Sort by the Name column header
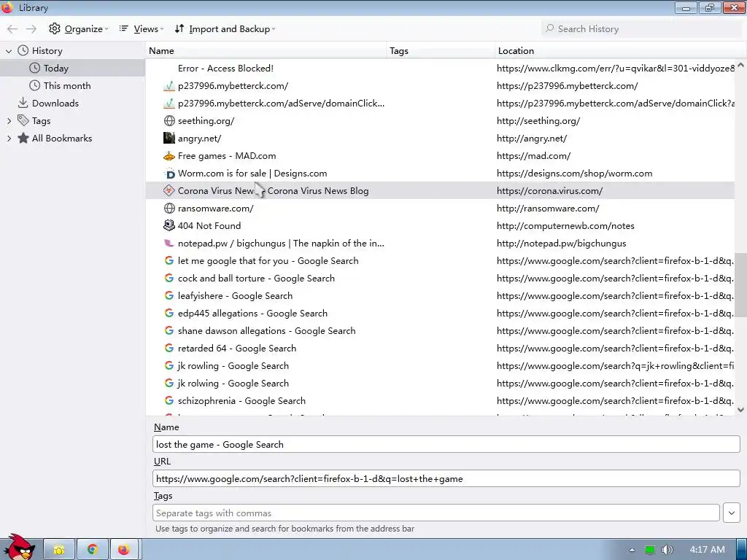The height and width of the screenshot is (560, 747). click(x=266, y=50)
